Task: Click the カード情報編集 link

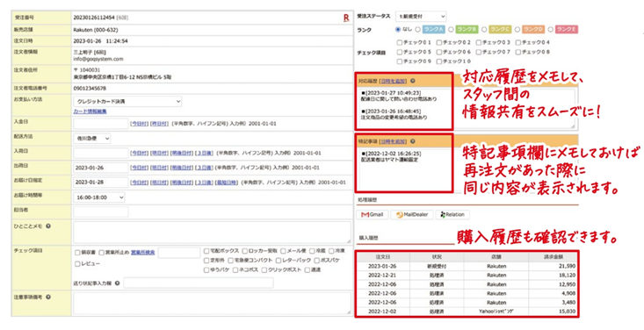Action: coord(90,111)
